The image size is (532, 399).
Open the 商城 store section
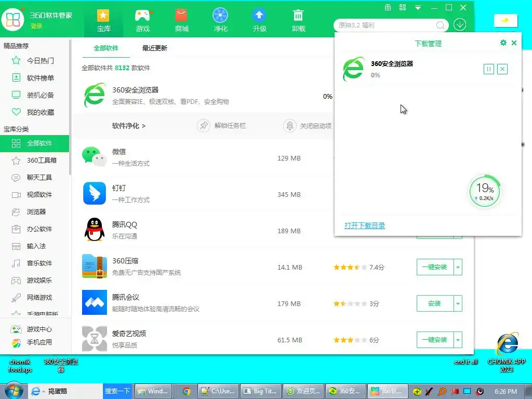[181, 20]
